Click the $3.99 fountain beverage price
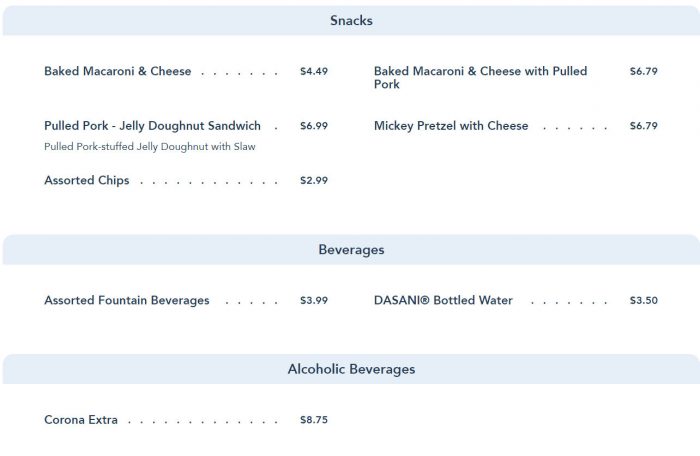Viewport: 700px width, 456px height. pyautogui.click(x=314, y=301)
